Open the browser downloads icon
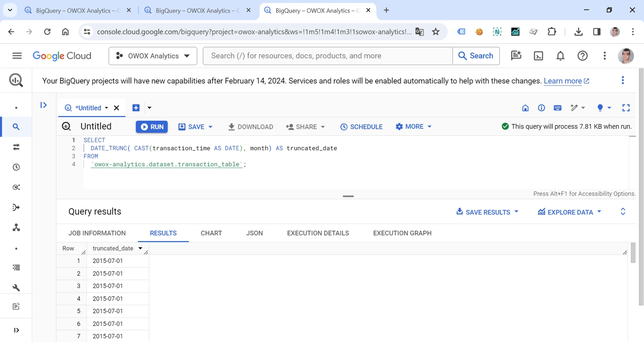The width and height of the screenshot is (644, 342). [578, 32]
